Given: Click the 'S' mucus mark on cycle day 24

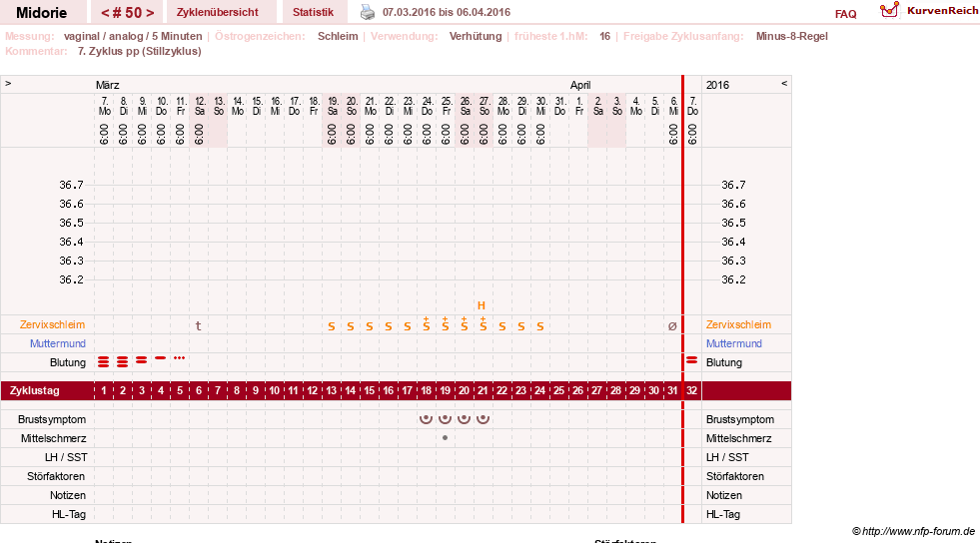Looking at the screenshot, I should 540,326.
